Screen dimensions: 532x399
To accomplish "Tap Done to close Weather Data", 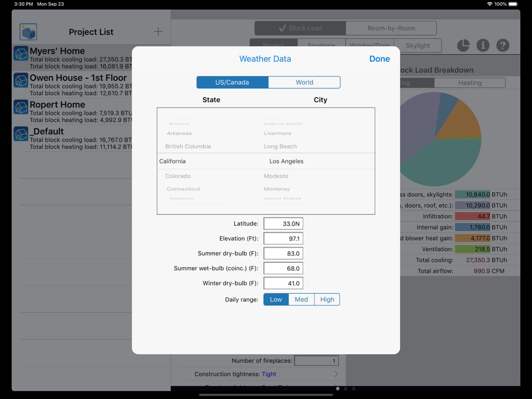I will pyautogui.click(x=379, y=59).
